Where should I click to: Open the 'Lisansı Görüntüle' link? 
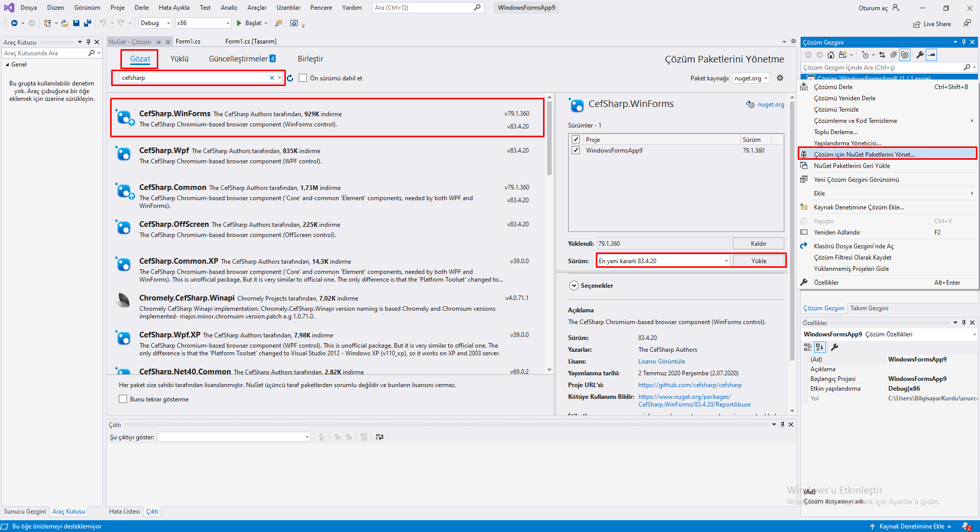661,361
